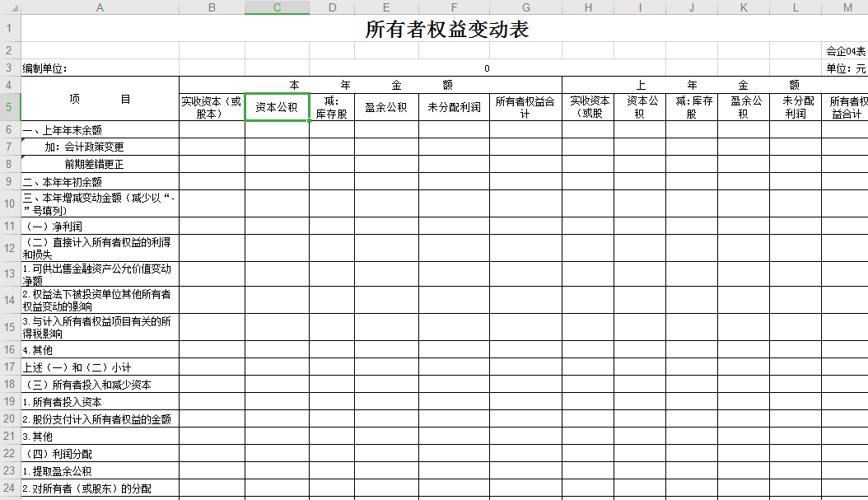Select the 1.提取盈余公积 cell
This screenshot has height=500, width=868.
pos(100,471)
